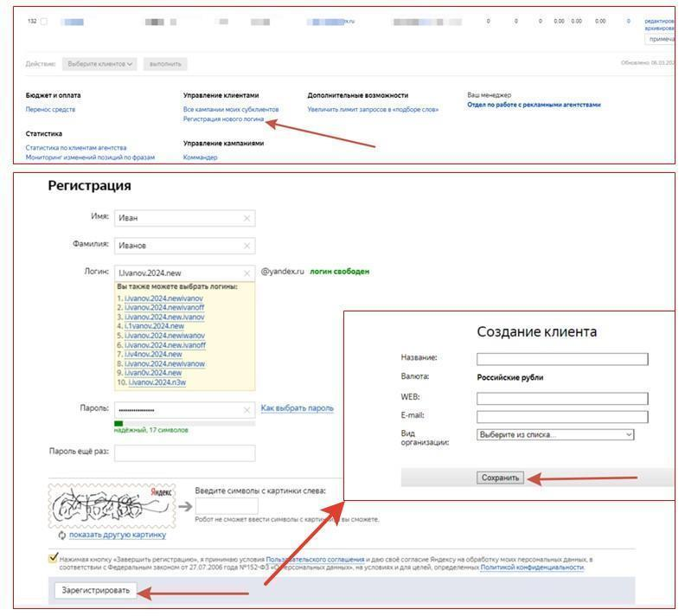The height and width of the screenshot is (616, 685).
Task: Click the password strength indicator bar
Action: click(185, 423)
